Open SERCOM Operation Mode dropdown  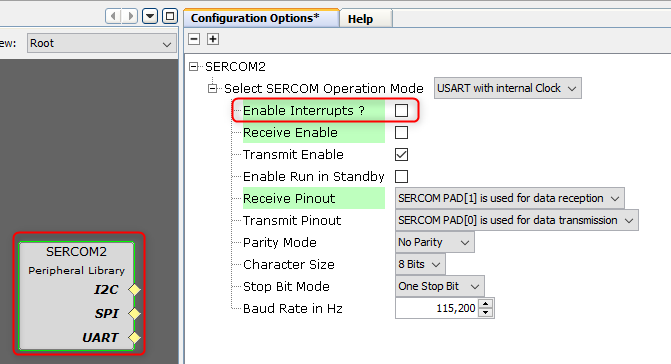coord(508,88)
